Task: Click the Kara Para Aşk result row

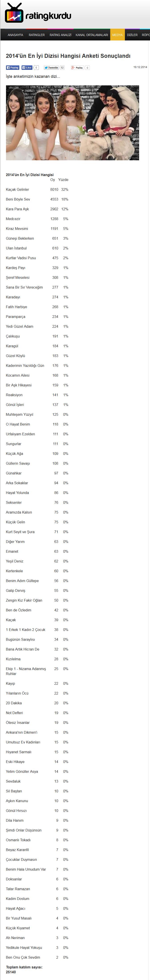Action: pos(37,209)
